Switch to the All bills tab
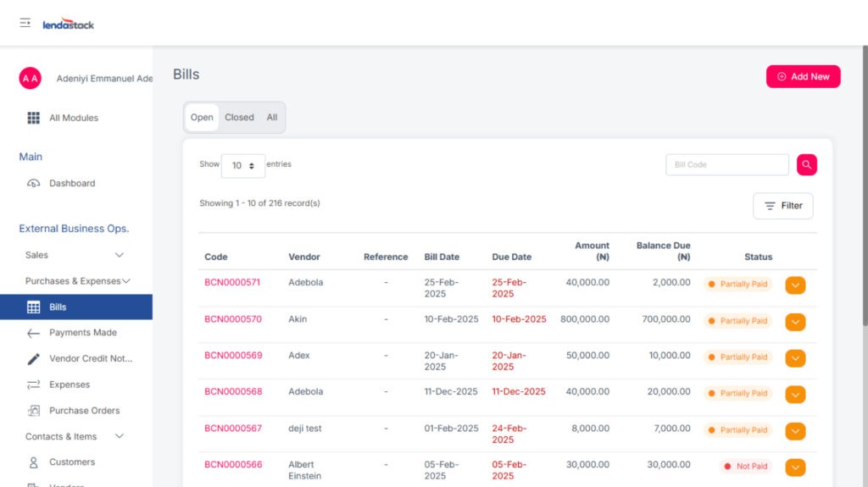Viewport: 868px width, 487px height. point(272,118)
